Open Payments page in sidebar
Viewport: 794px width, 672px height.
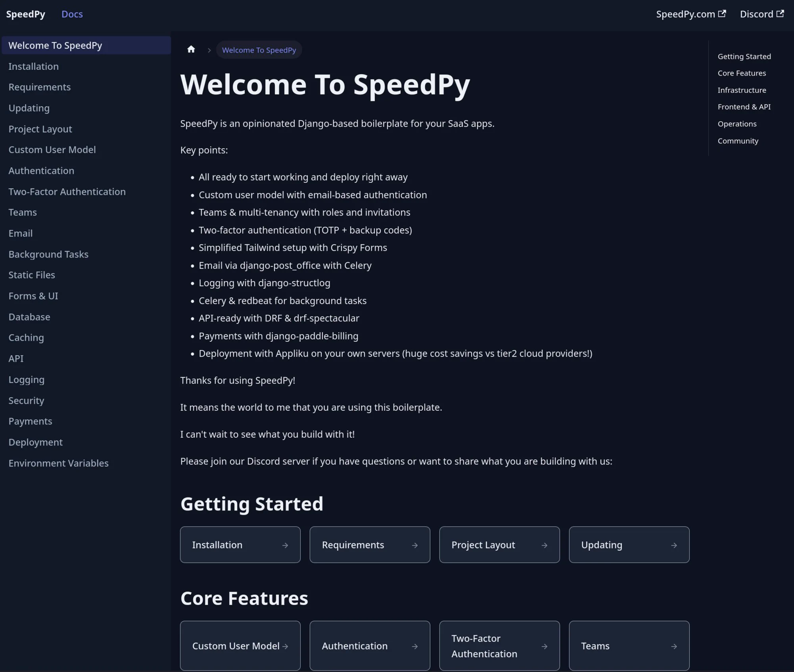[86, 421]
